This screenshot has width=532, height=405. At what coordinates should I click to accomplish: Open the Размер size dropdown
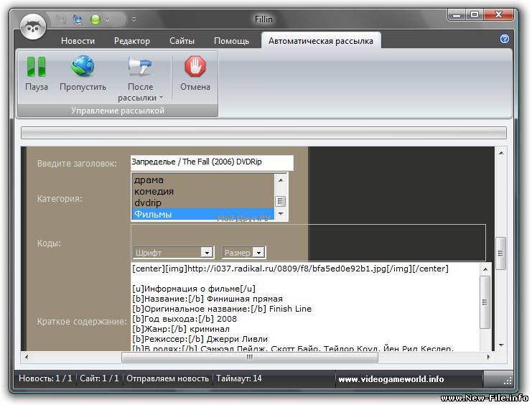point(244,253)
